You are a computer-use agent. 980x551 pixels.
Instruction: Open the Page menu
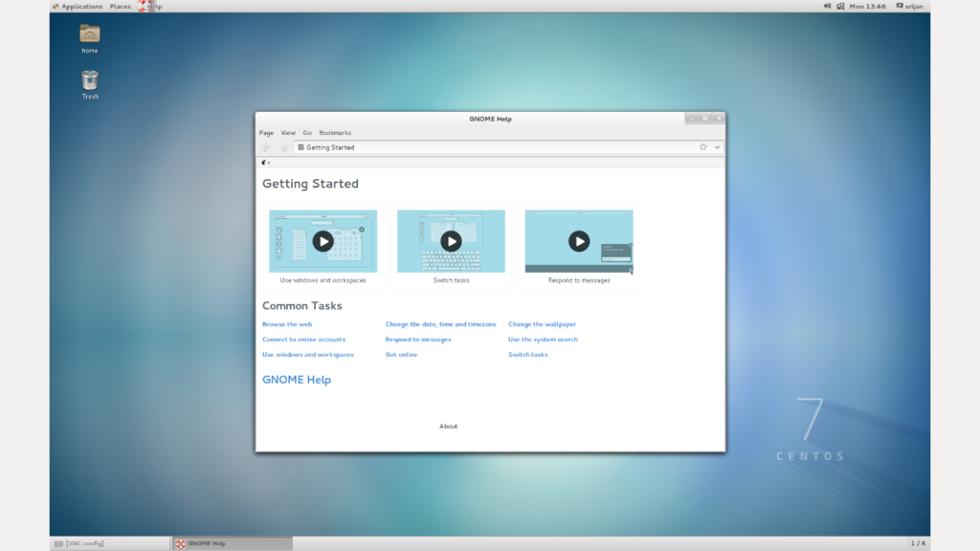coord(266,133)
